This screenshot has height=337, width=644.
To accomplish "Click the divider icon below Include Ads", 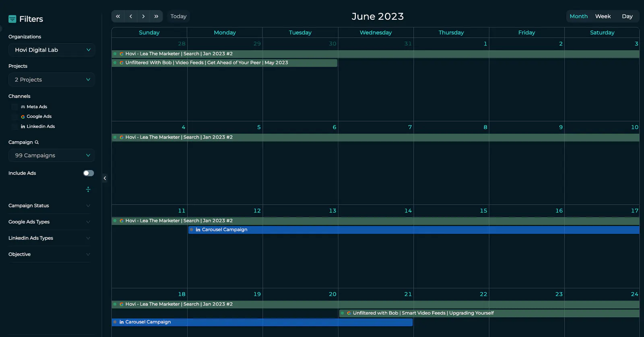I will point(88,189).
